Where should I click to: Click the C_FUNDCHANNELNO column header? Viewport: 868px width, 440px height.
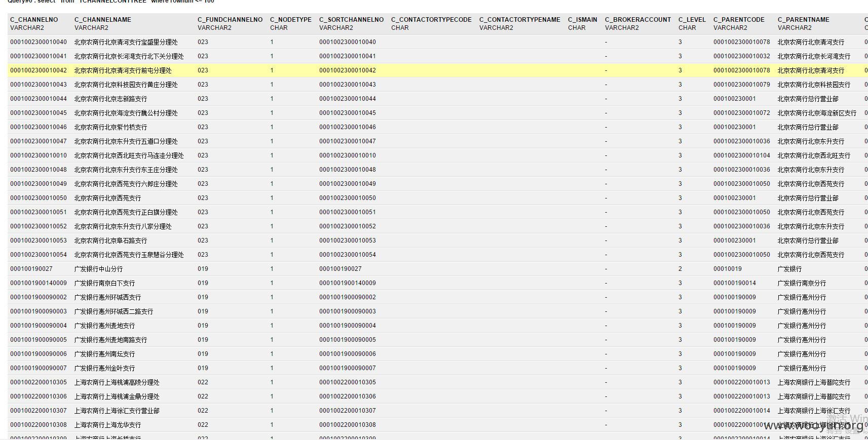tap(230, 20)
